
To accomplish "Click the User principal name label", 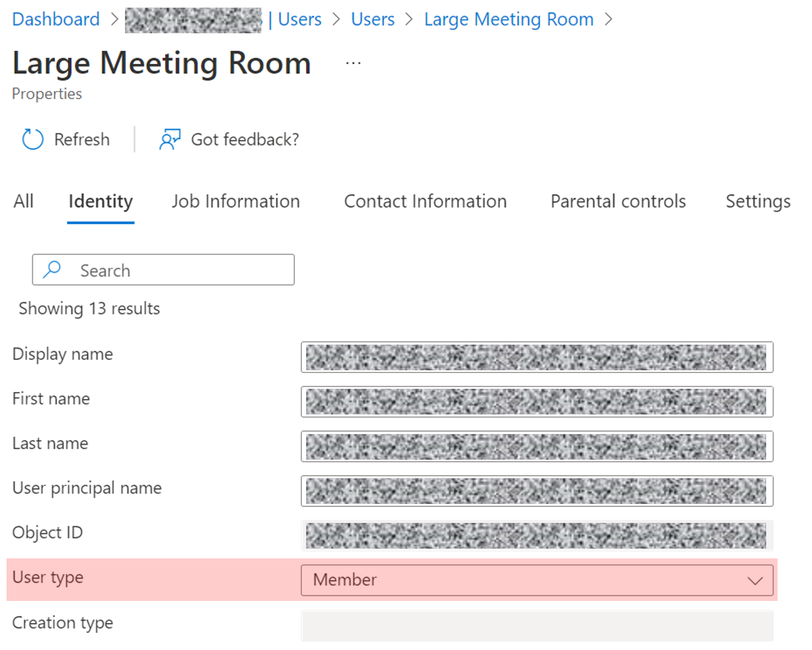I will click(x=87, y=488).
